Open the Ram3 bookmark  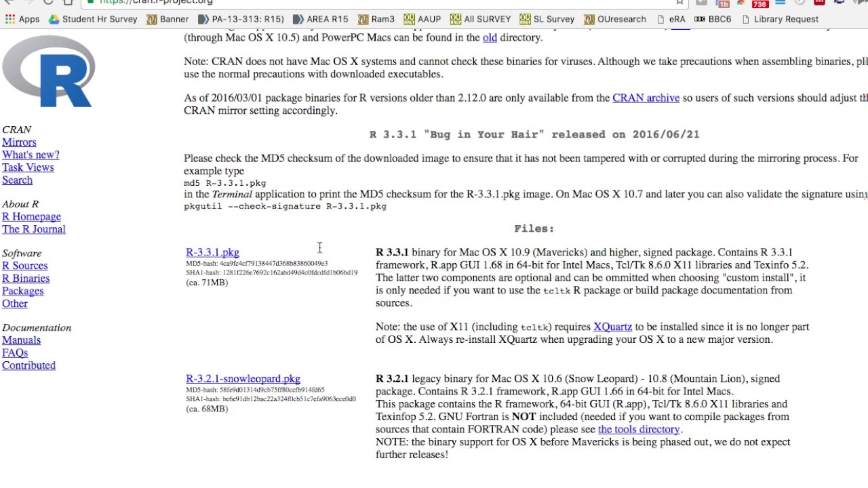point(376,19)
